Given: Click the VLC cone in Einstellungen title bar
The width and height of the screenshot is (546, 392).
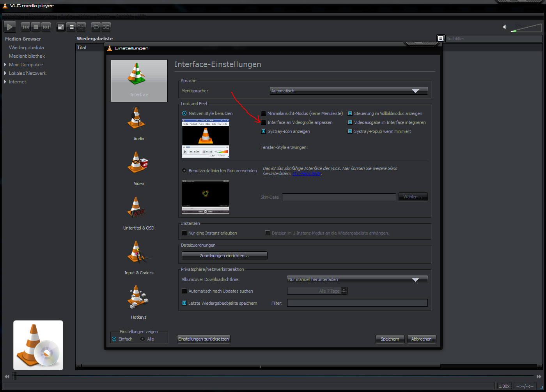Looking at the screenshot, I should click(110, 48).
